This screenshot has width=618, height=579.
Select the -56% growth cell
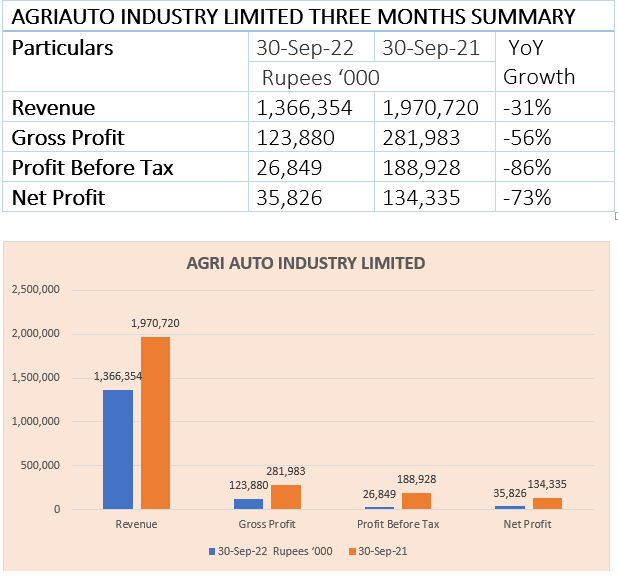555,137
